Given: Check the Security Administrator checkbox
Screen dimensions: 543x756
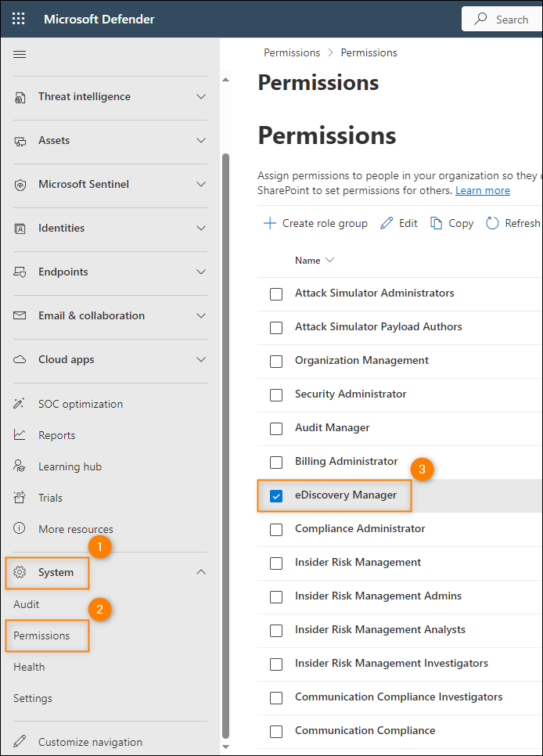Looking at the screenshot, I should [276, 395].
